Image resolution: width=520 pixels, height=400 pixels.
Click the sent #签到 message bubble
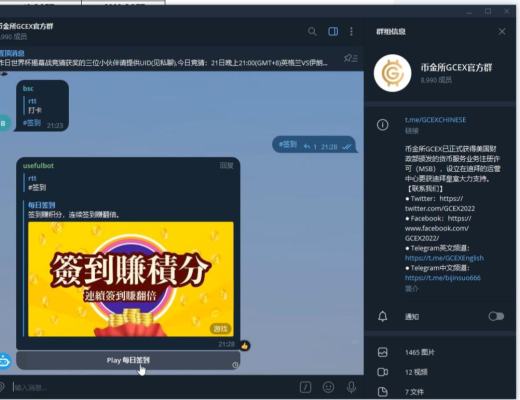pos(314,145)
